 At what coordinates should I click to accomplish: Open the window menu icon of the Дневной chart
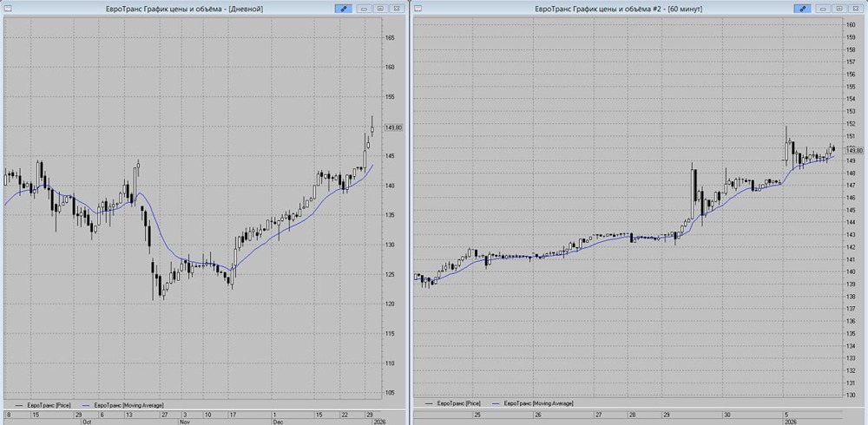point(7,9)
